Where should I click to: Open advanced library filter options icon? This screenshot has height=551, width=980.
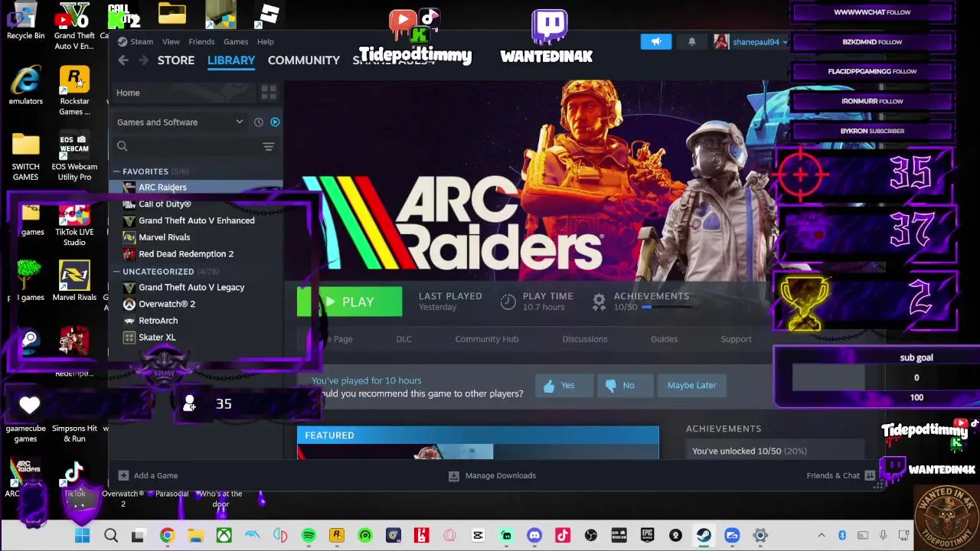tap(269, 146)
